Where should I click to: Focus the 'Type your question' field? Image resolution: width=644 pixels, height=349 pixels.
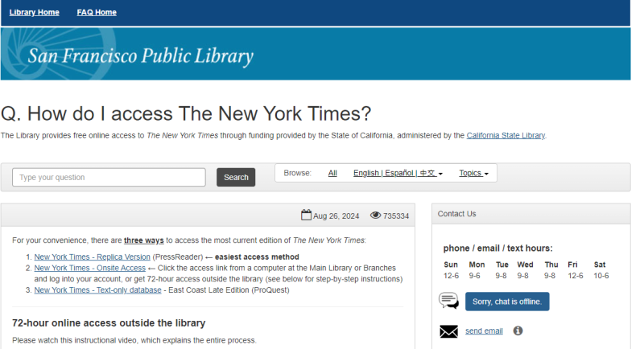109,177
